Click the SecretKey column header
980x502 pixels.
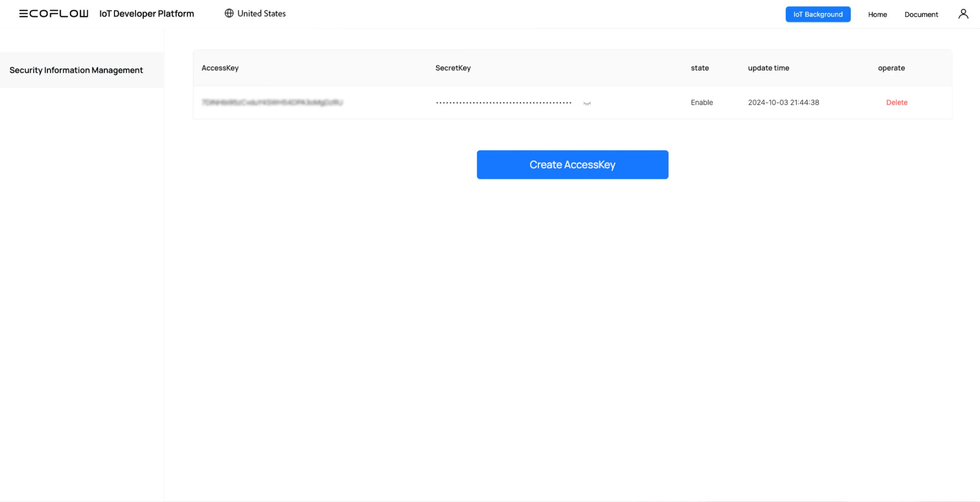click(453, 68)
